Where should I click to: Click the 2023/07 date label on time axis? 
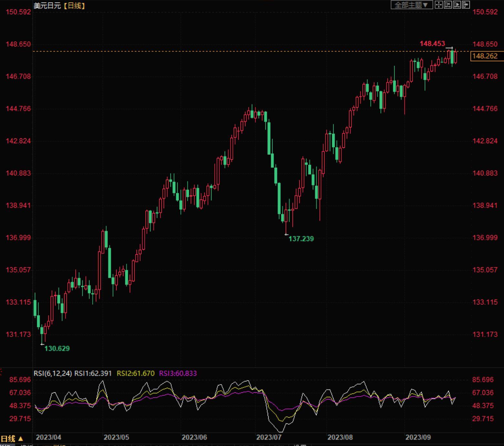(269, 437)
